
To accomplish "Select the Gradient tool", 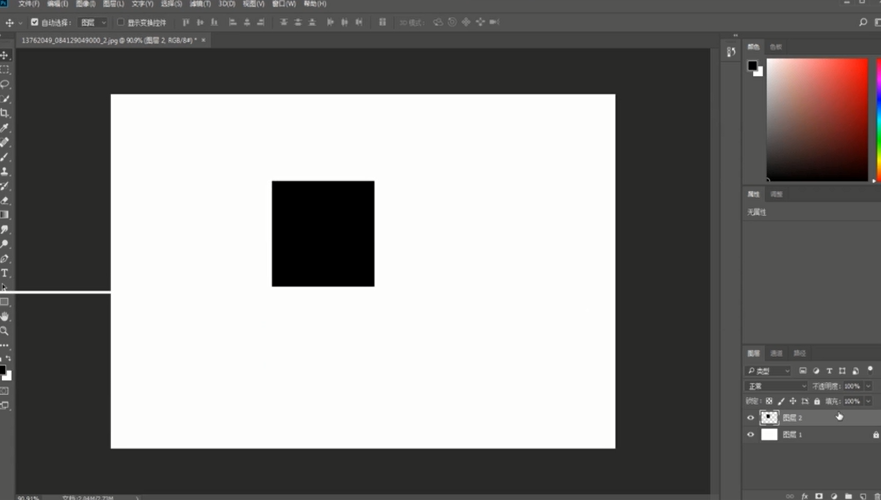I will click(4, 215).
